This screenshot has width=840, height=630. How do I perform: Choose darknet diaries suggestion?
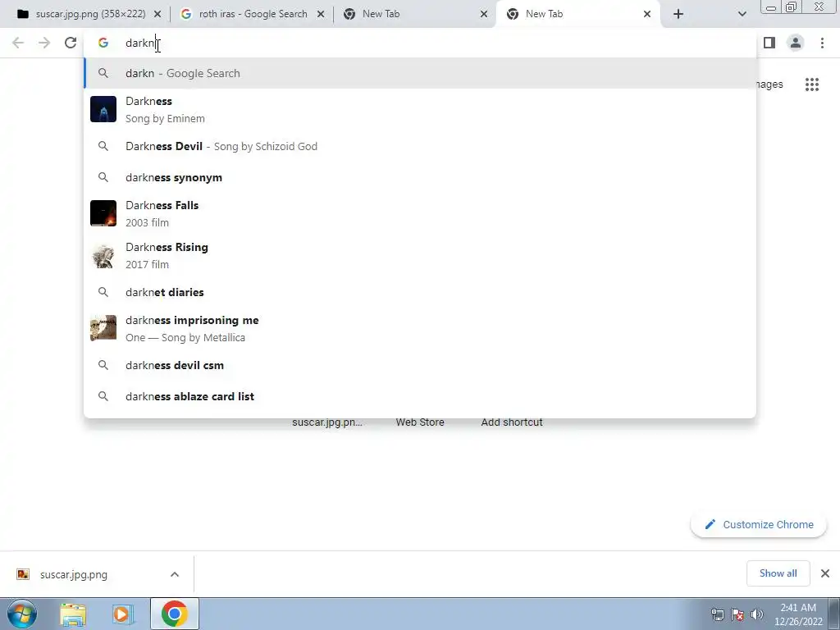[420, 292]
